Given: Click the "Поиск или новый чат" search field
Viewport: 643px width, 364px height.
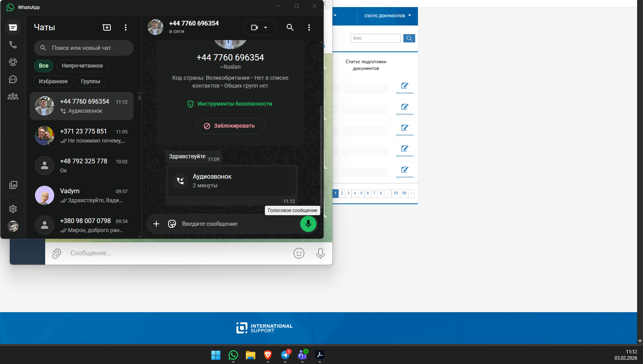Looking at the screenshot, I should pos(84,48).
